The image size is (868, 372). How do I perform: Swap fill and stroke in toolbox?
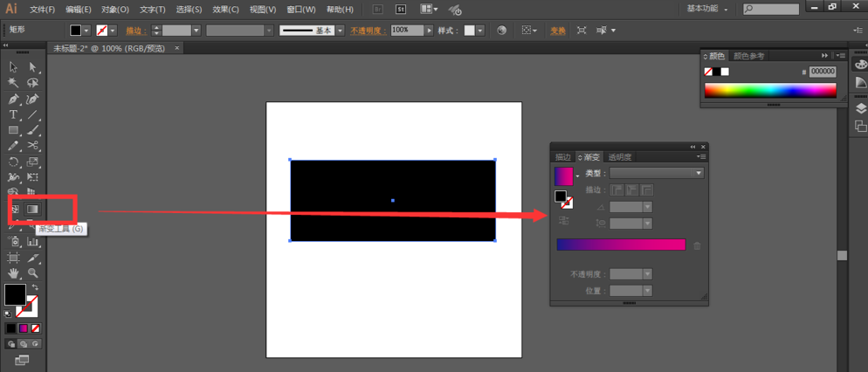coord(35,287)
